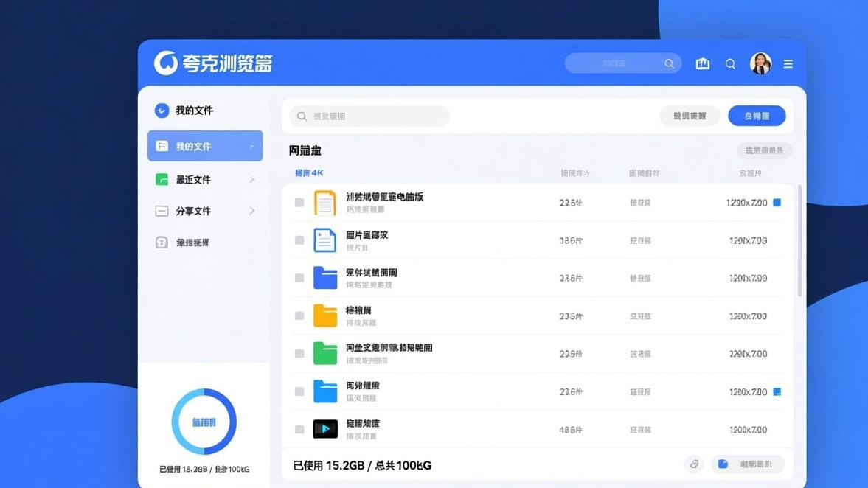Tick the checkbox for the video file row

[x=299, y=429]
